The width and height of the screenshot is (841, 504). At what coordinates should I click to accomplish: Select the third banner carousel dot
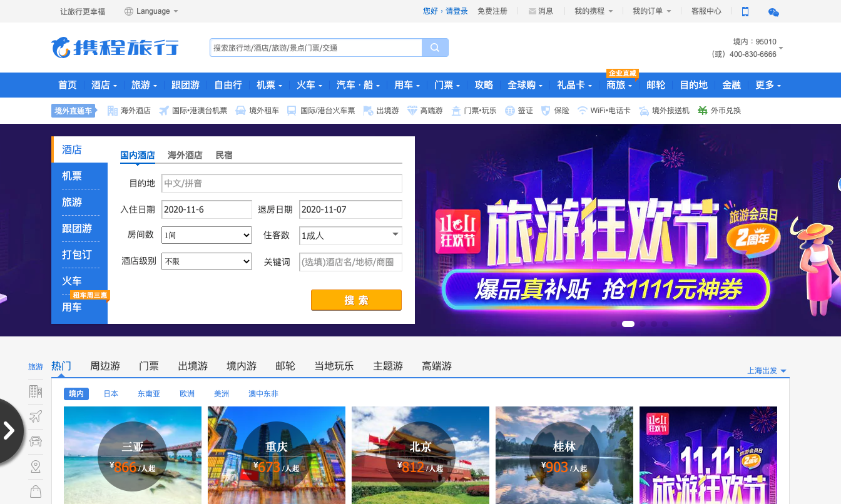[x=643, y=324]
